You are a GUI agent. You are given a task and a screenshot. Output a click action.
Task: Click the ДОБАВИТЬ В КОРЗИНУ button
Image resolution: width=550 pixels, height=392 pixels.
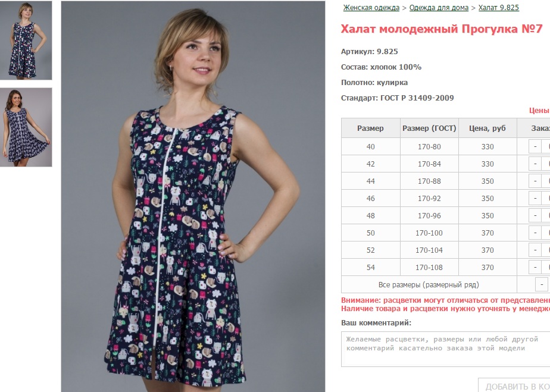click(514, 385)
